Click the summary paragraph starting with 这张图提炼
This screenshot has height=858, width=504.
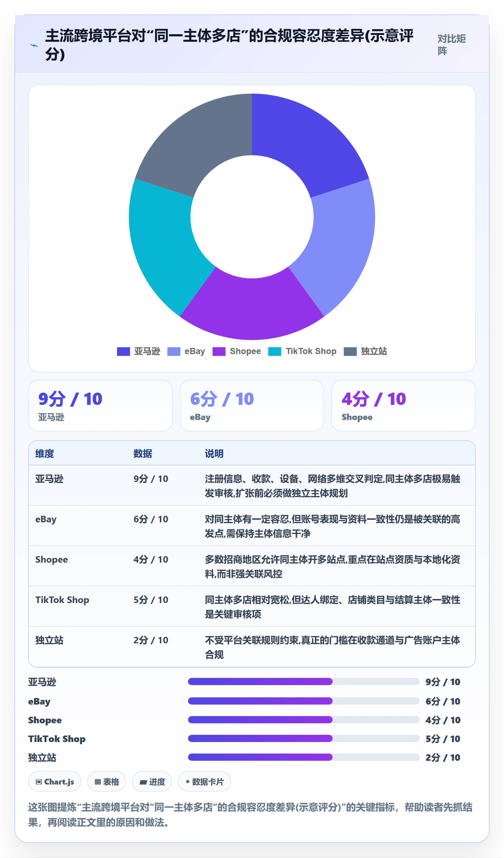click(250, 815)
